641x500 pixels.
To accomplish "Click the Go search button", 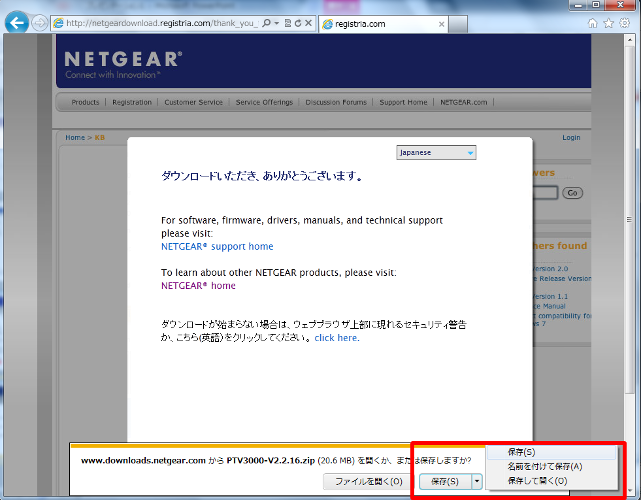I will tap(572, 193).
